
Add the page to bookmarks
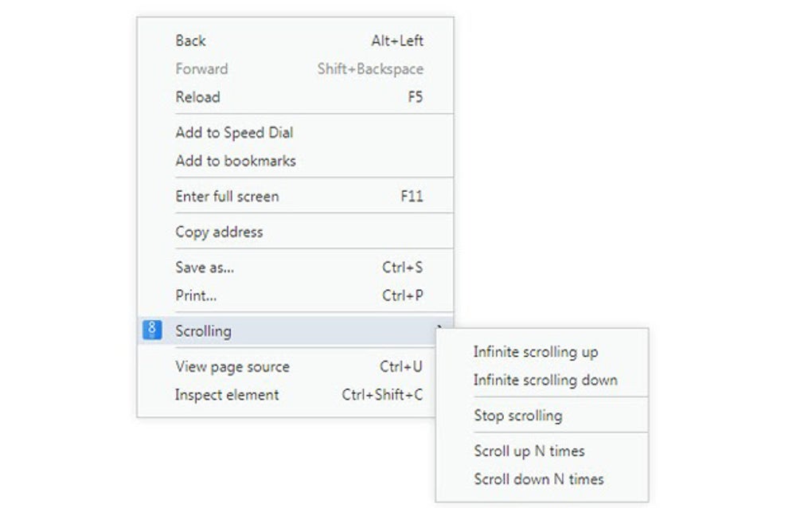click(x=236, y=160)
